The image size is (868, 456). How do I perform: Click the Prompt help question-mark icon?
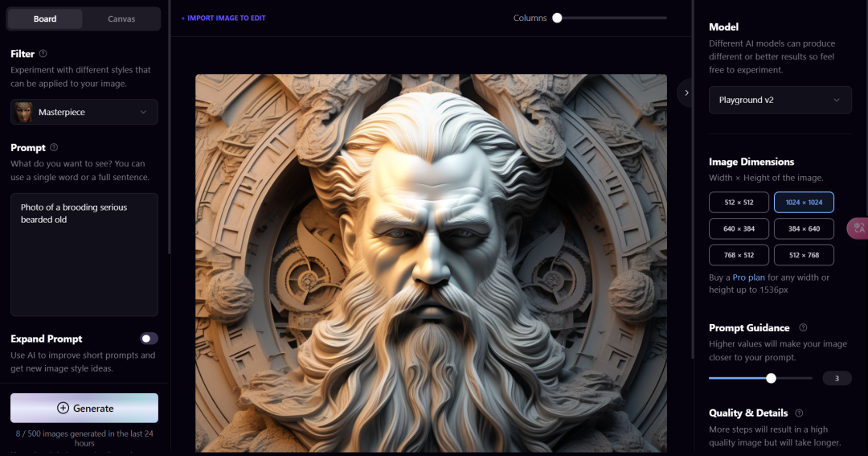coord(54,147)
